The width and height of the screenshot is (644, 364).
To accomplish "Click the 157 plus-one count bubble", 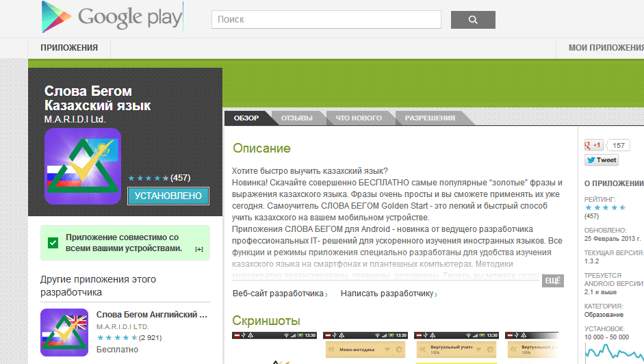I will [618, 146].
